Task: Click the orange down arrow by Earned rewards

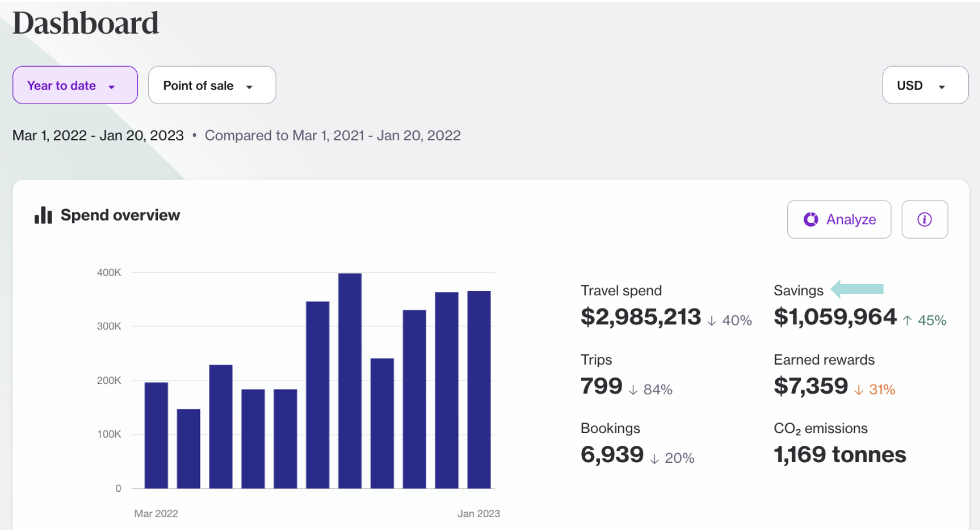Action: [858, 390]
